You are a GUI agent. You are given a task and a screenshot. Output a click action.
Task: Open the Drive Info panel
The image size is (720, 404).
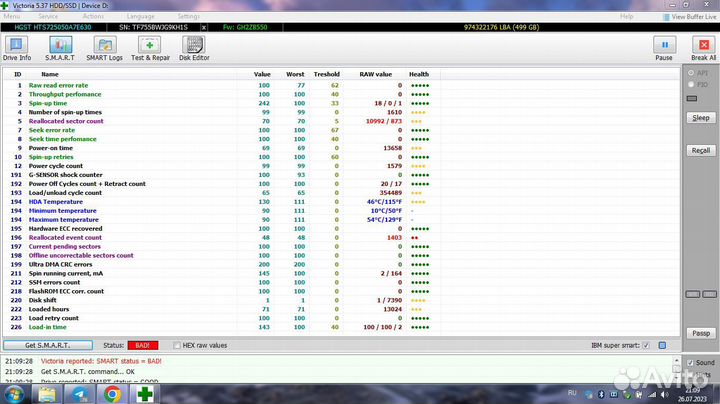(17, 49)
